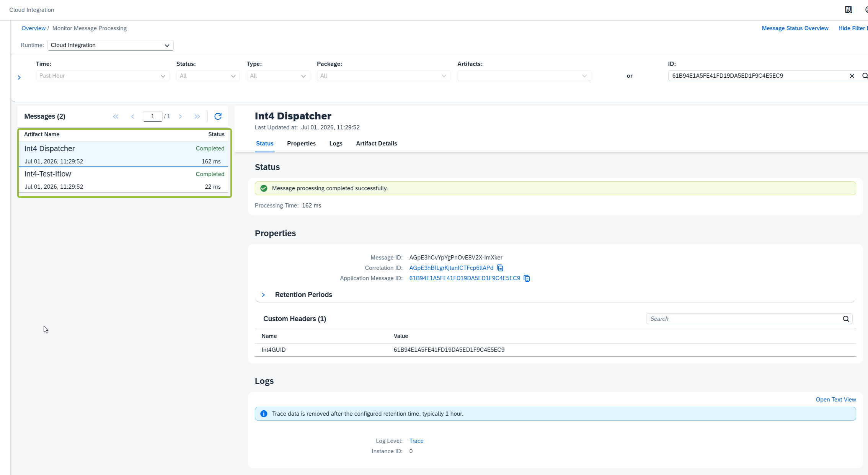
Task: Expand the Retention Periods section
Action: point(263,295)
